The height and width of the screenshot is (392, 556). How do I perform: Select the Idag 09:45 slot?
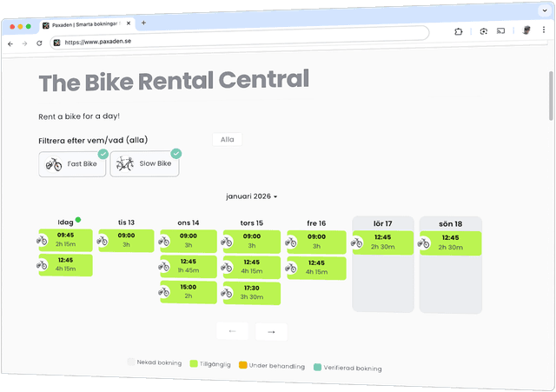(66, 240)
